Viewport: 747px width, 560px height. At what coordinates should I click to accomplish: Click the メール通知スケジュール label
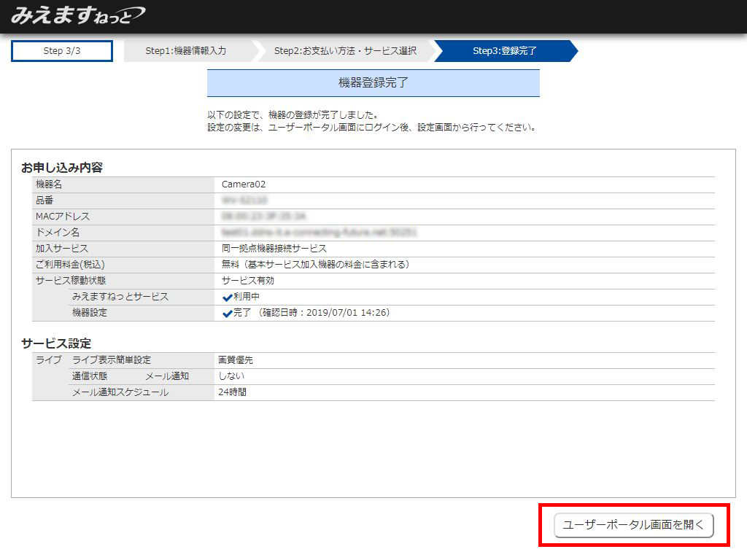[120, 392]
